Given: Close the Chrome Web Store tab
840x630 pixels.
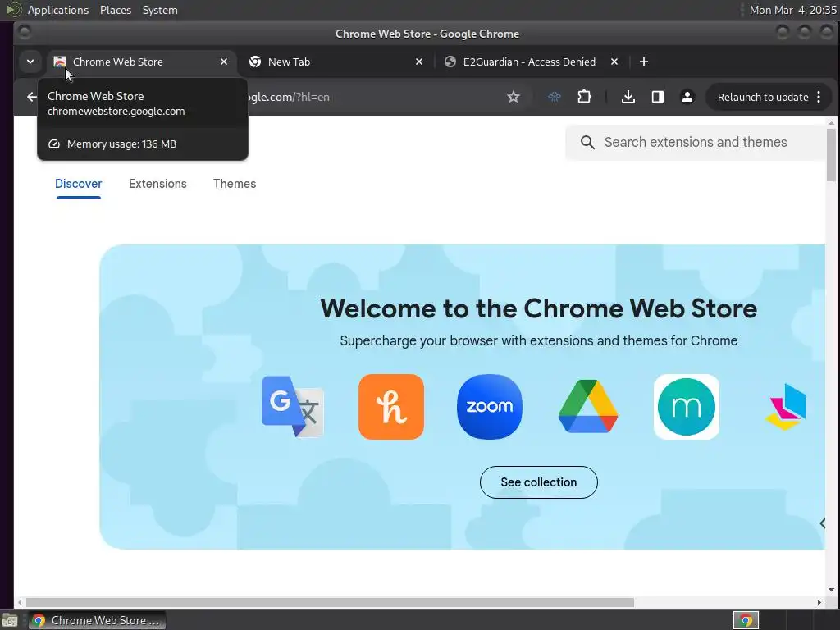Looking at the screenshot, I should pyautogui.click(x=224, y=62).
